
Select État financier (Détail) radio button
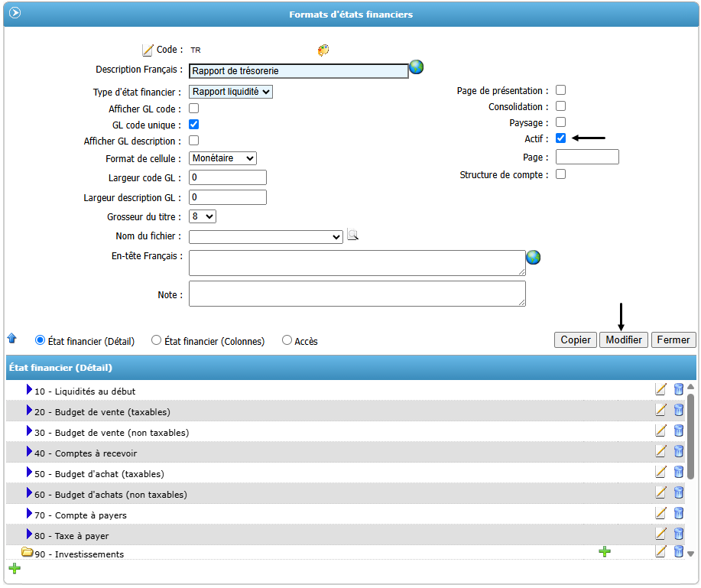pos(40,340)
